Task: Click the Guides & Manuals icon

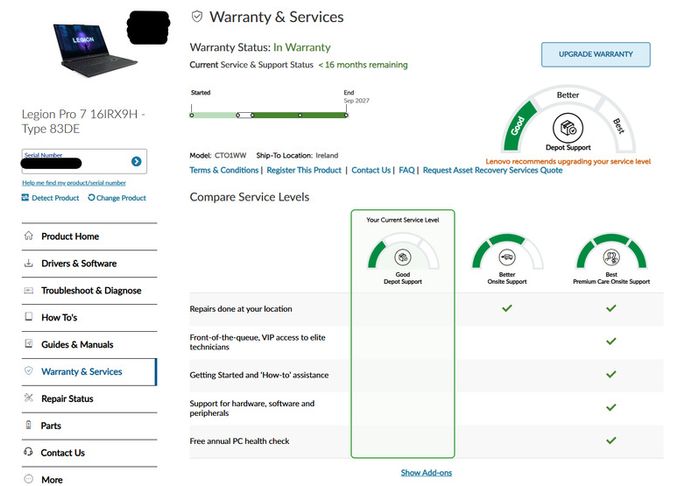Action: pos(29,344)
